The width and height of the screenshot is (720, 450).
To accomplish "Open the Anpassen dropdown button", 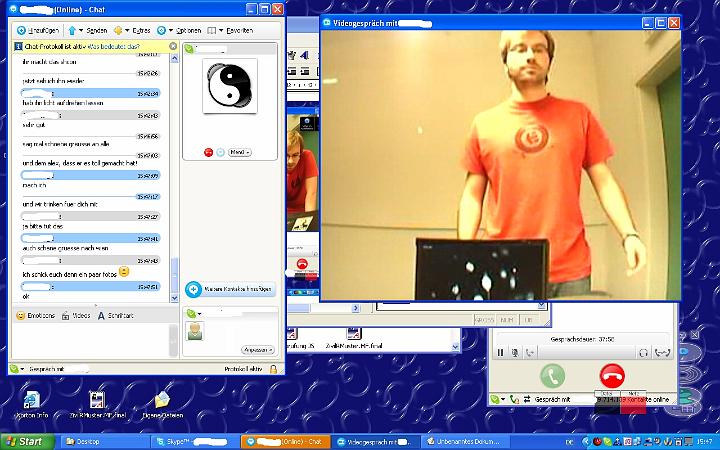I will [259, 350].
